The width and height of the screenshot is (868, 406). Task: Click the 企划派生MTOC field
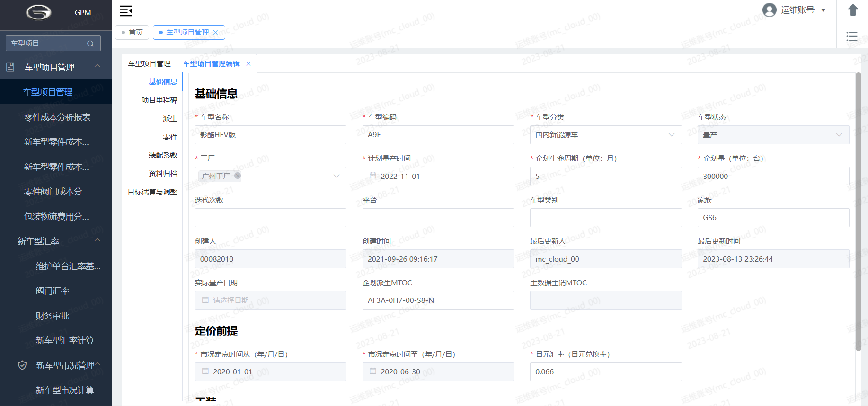click(x=438, y=300)
